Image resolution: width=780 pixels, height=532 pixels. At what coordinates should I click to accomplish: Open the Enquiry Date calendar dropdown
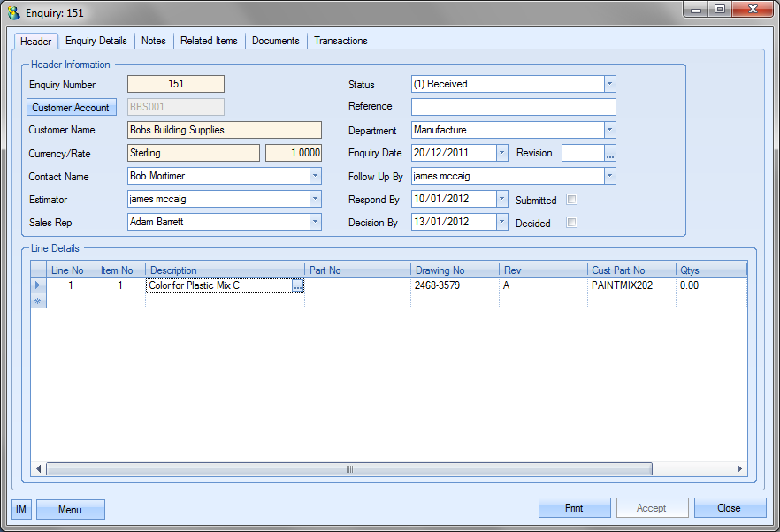(502, 153)
